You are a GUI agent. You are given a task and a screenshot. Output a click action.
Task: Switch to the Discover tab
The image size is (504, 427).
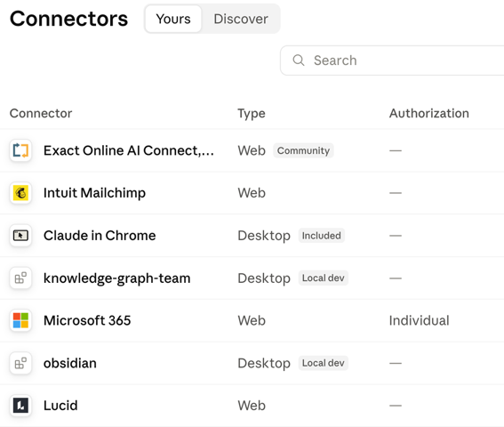[x=241, y=19]
